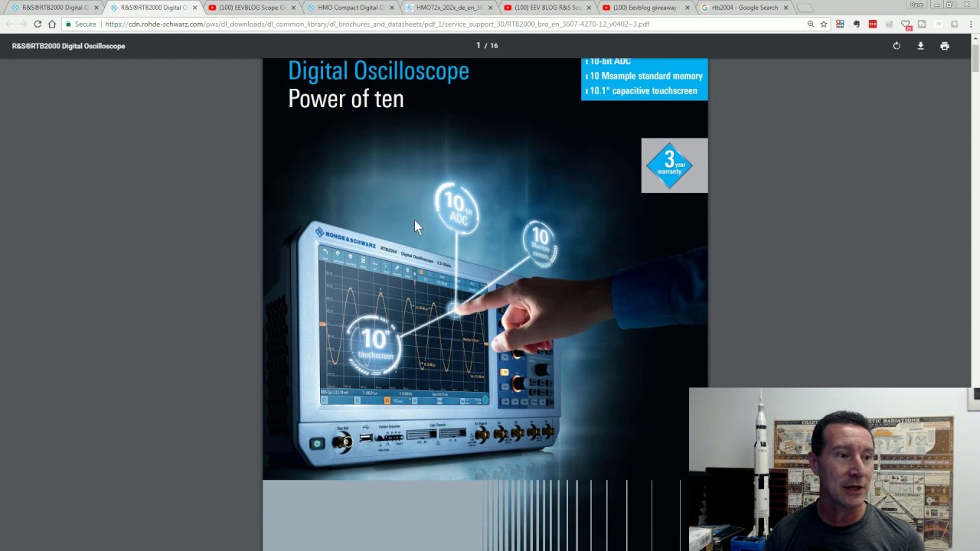Bookmark this page with the star
980x551 pixels.
click(824, 24)
